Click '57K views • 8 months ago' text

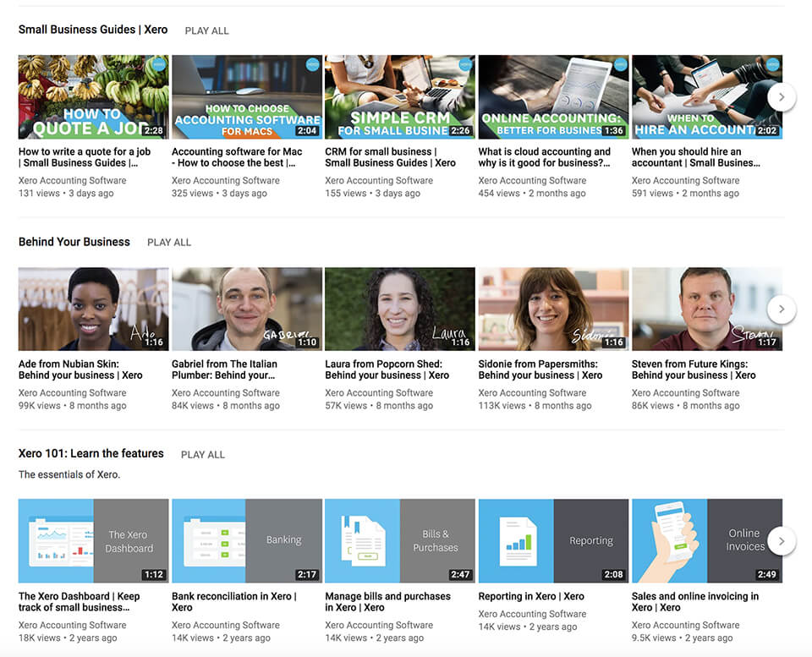click(x=379, y=405)
